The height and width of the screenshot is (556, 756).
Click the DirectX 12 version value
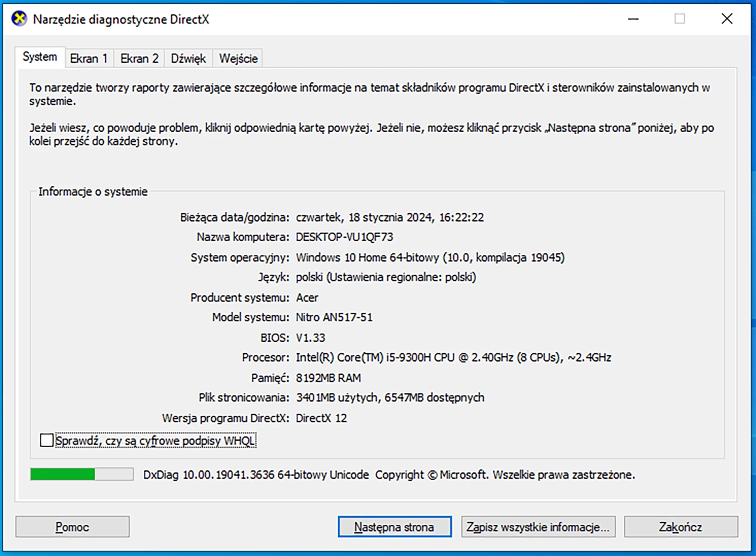321,418
